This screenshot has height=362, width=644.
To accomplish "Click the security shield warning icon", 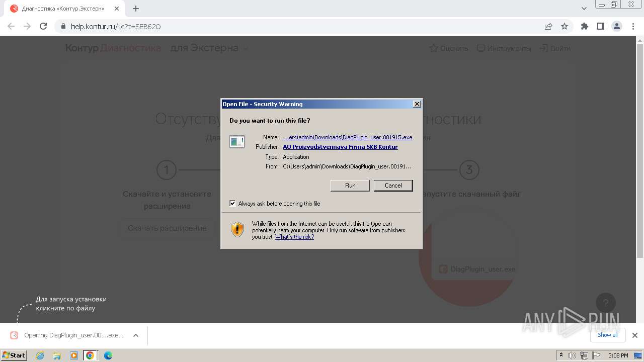I will tap(237, 230).
